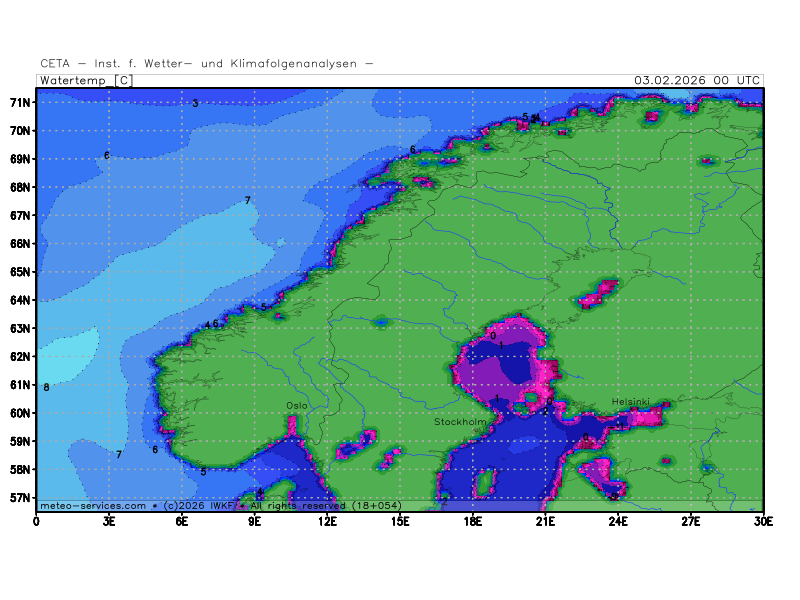Click the 71N latitude axis label
800x600 pixels.
pos(20,102)
